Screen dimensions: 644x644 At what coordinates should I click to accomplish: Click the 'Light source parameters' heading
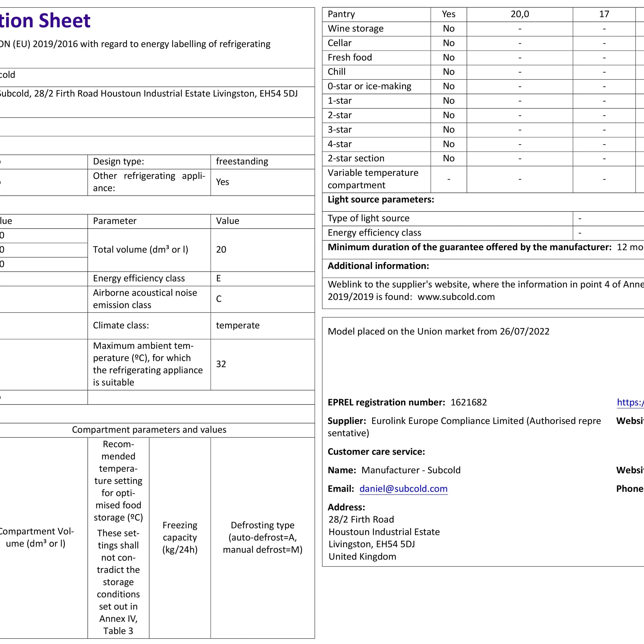click(381, 199)
